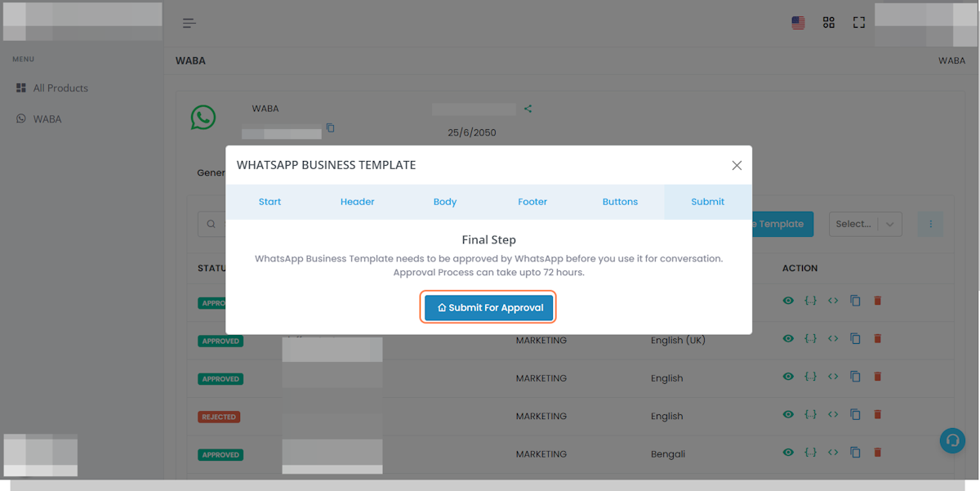Image resolution: width=980 pixels, height=491 pixels.
Task: View the Bengali template via eye icon
Action: 788,452
